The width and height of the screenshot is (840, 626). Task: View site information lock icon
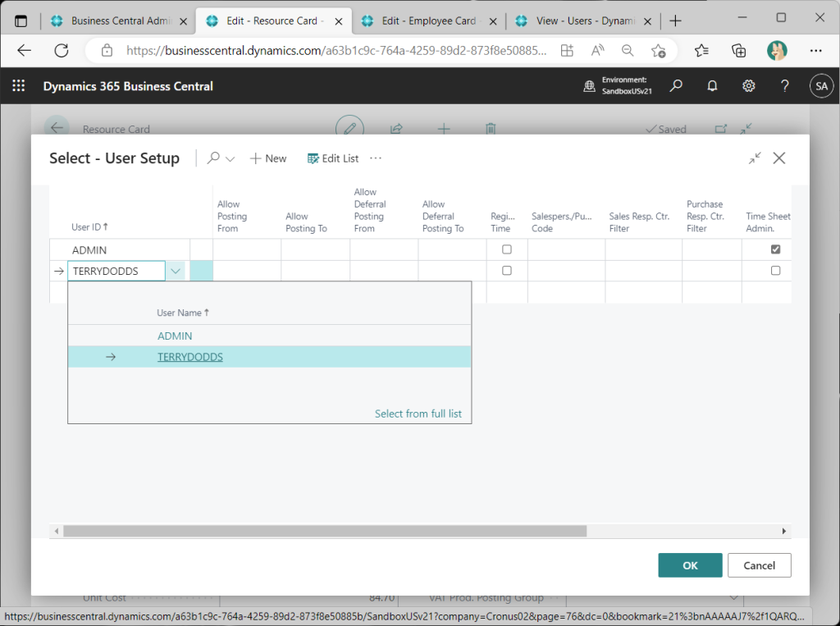[x=107, y=51]
